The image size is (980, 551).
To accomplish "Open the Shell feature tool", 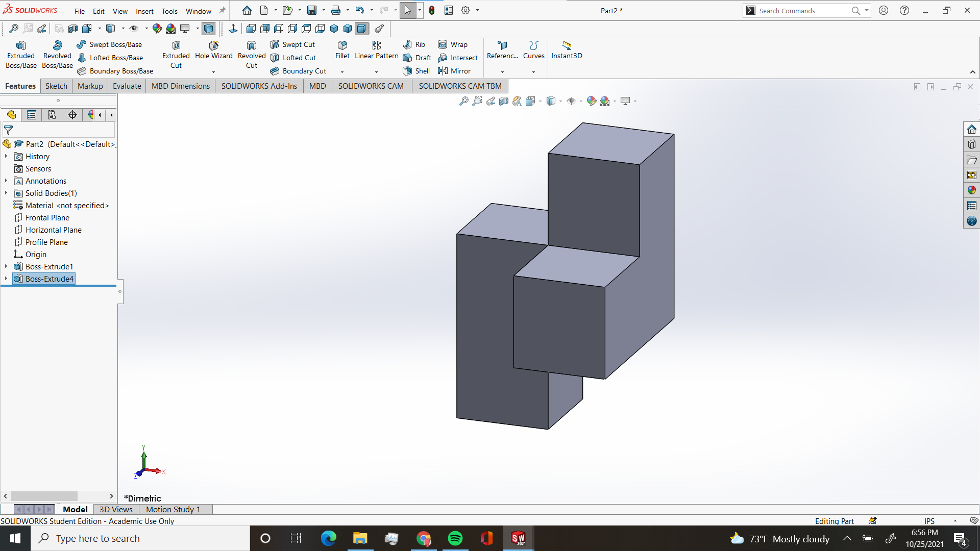I will 416,71.
